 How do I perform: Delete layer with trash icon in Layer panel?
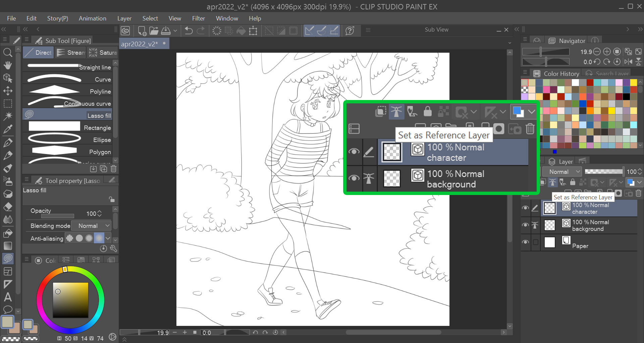(x=638, y=193)
